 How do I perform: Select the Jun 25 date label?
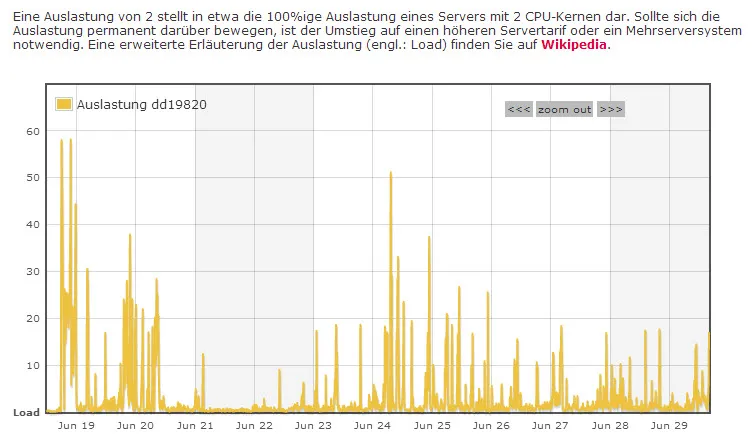click(432, 425)
